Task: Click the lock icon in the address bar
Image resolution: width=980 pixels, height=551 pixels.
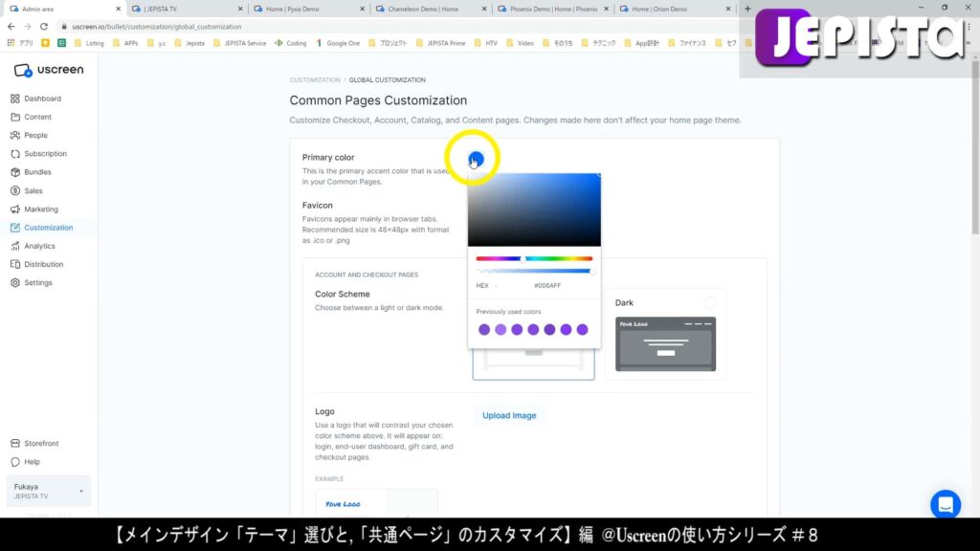Action: [x=64, y=27]
